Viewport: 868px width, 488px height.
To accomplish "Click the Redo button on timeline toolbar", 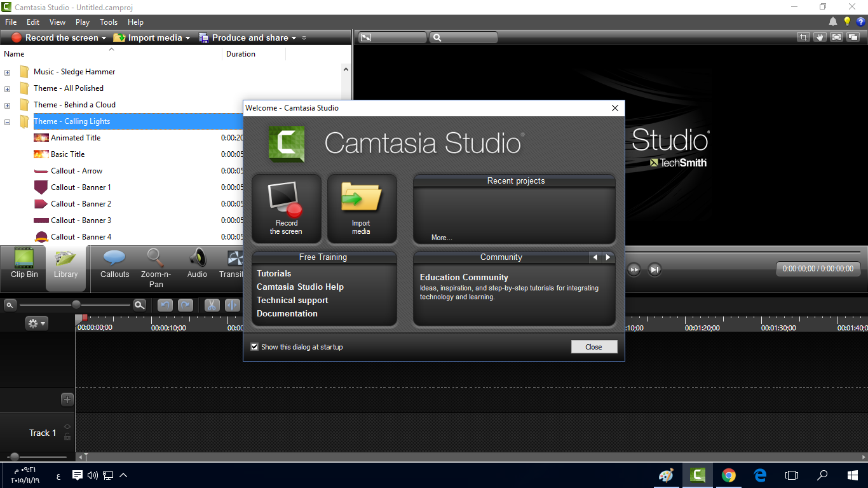I will (x=185, y=305).
